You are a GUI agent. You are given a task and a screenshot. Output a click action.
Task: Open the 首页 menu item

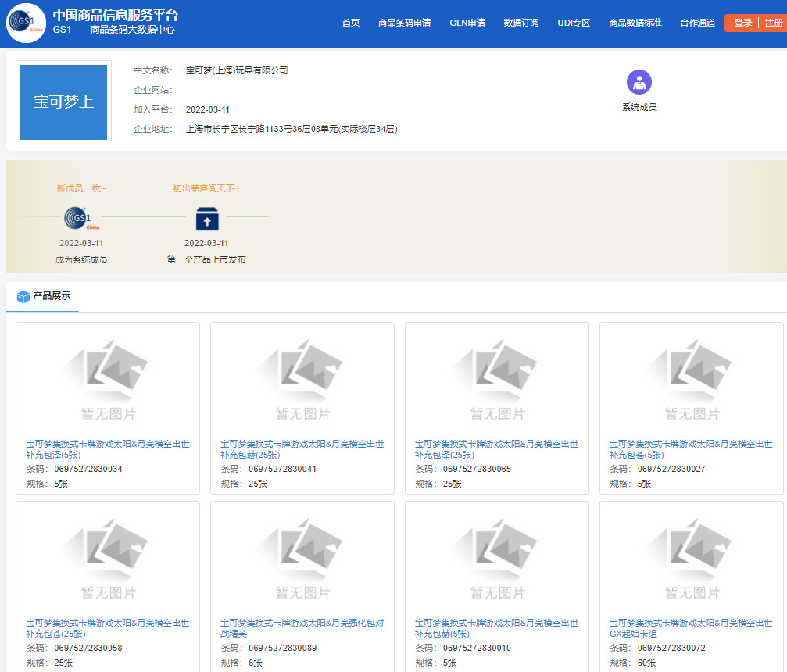(x=350, y=23)
